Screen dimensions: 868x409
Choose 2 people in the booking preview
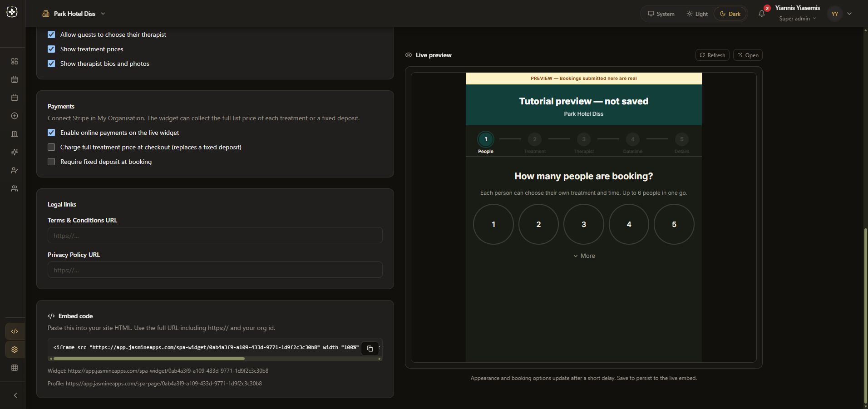click(x=538, y=224)
